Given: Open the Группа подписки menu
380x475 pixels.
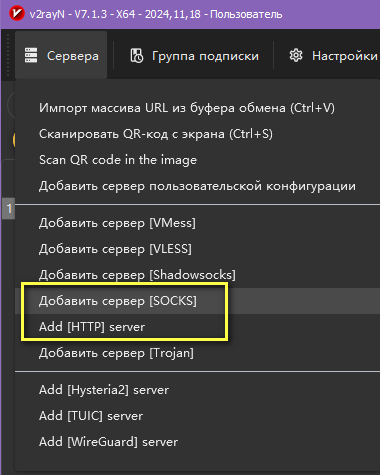Looking at the screenshot, I should 194,55.
